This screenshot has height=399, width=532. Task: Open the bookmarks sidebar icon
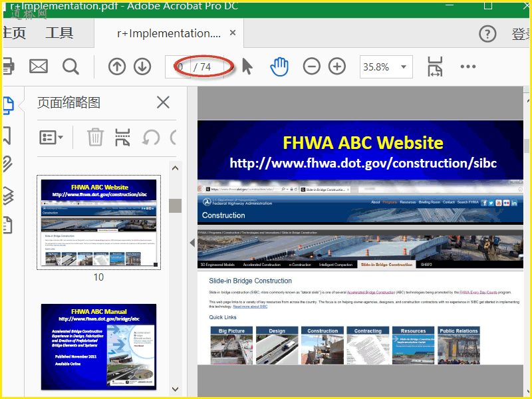pyautogui.click(x=7, y=136)
